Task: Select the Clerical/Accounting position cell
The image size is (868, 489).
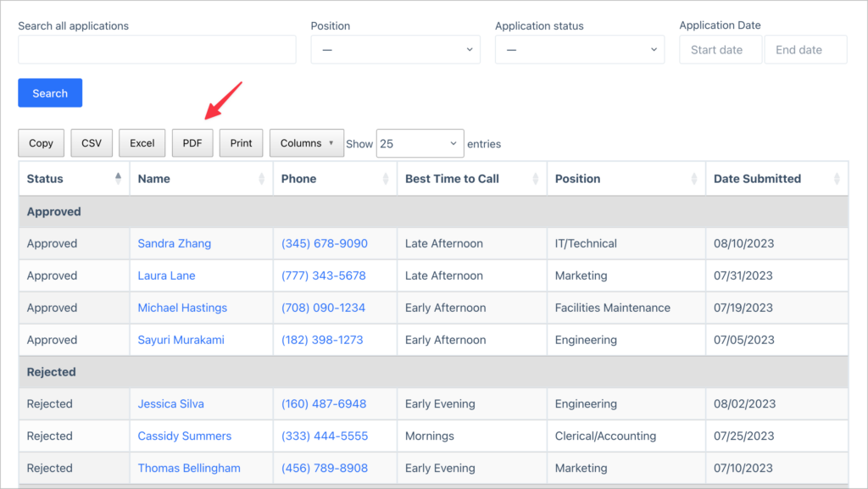Action: [626, 436]
